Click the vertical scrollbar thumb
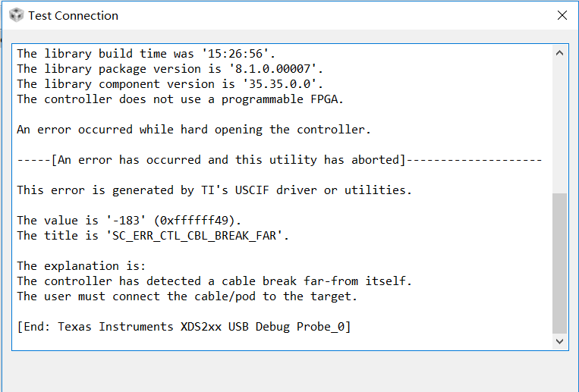Image resolution: width=579 pixels, height=392 pixels. point(559,263)
